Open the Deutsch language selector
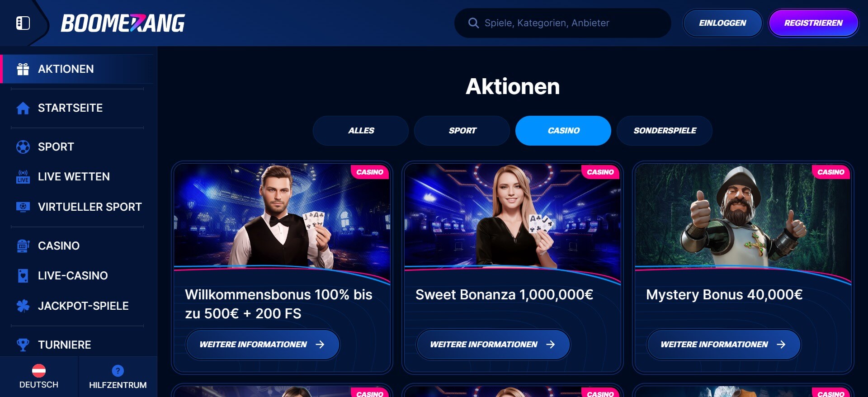 [39, 377]
